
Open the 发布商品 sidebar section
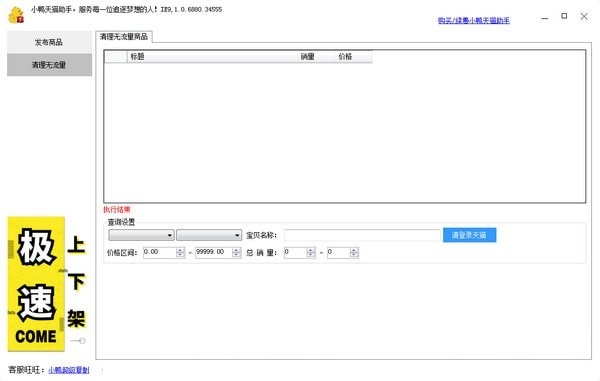tap(49, 42)
